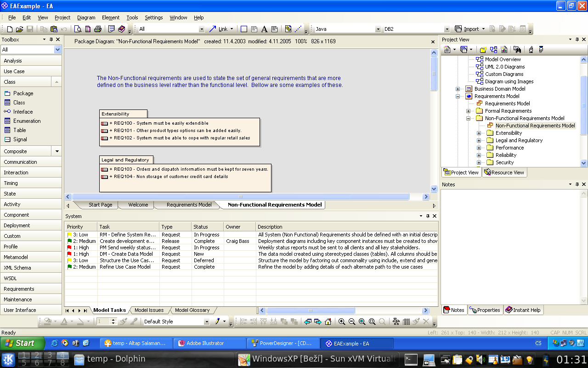Expand the Formal Requirements folder node

click(x=468, y=111)
